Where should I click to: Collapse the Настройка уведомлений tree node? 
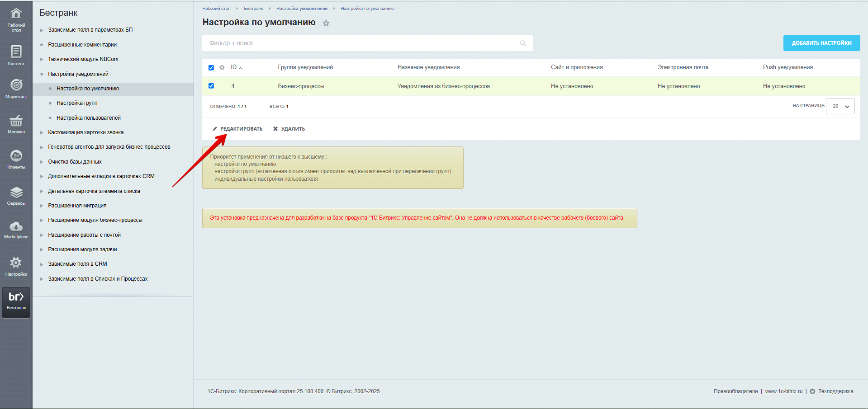pos(42,74)
